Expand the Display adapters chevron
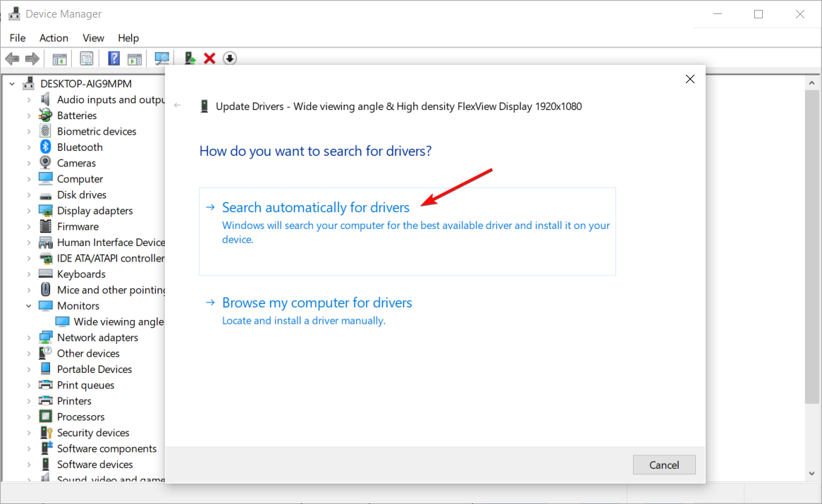Screen dimensions: 822x504 click(29, 211)
